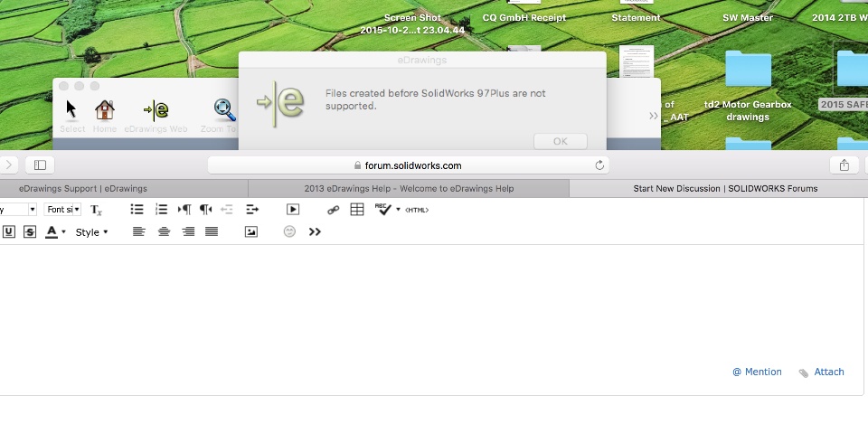Justify the text fully

click(212, 231)
